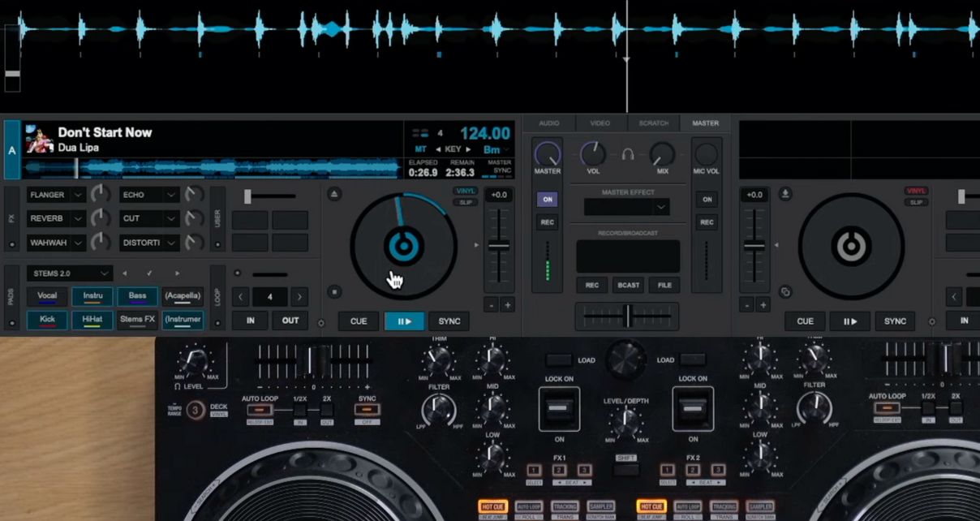Switch to the AUDIO mixer tab

[549, 123]
